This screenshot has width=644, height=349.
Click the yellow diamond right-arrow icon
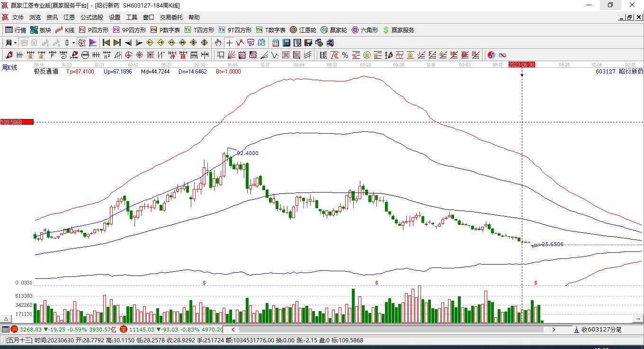tap(161, 43)
